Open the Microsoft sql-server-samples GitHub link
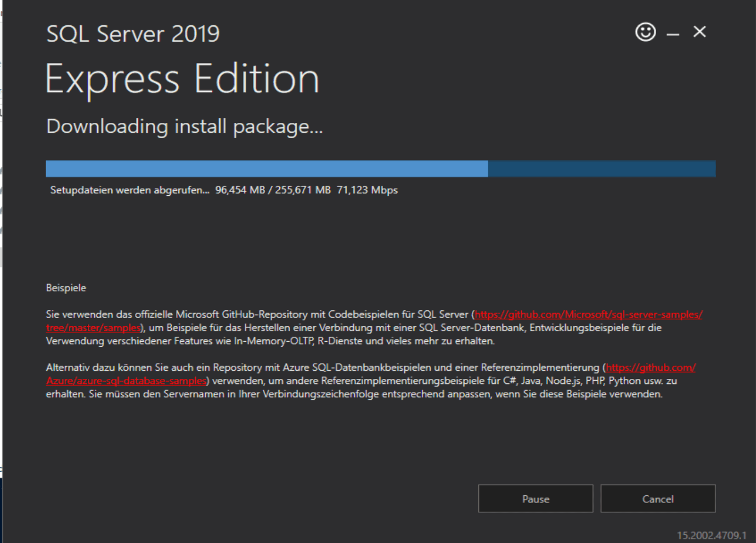Screen dimensions: 756x543 pyautogui.click(x=589, y=314)
